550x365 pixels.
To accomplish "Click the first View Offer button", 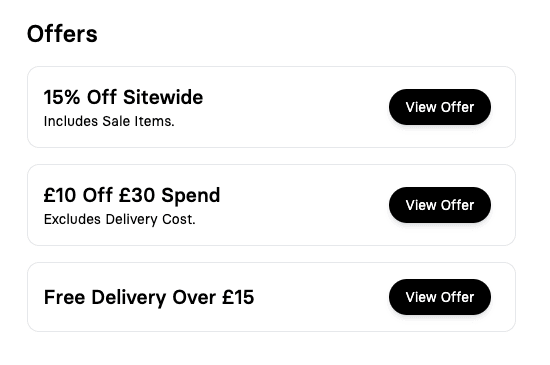I will point(440,107).
